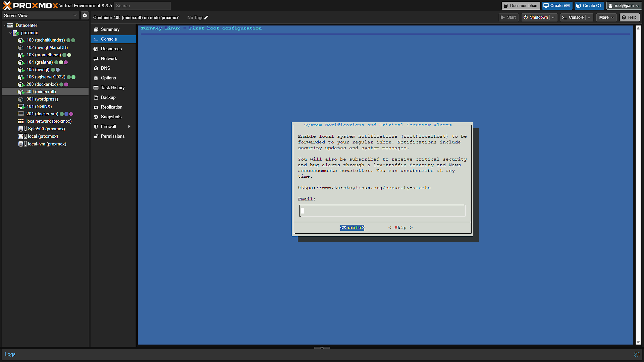Select VM 201 (docker-vm)
Image resolution: width=644 pixels, height=362 pixels.
[x=42, y=114]
